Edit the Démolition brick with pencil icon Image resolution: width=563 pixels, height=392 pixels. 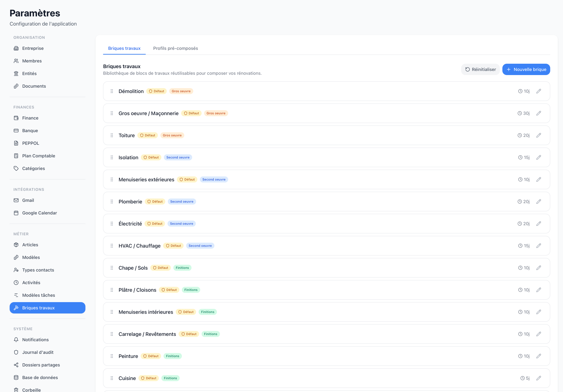point(539,91)
